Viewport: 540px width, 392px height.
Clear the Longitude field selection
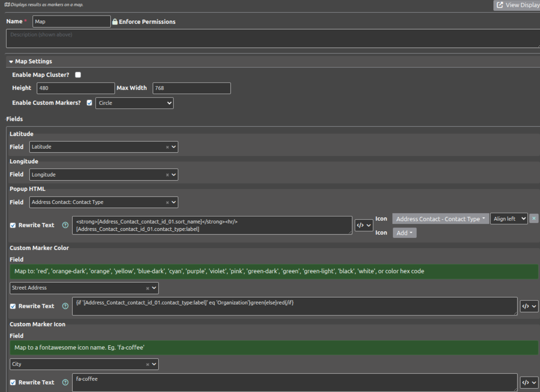coord(167,175)
